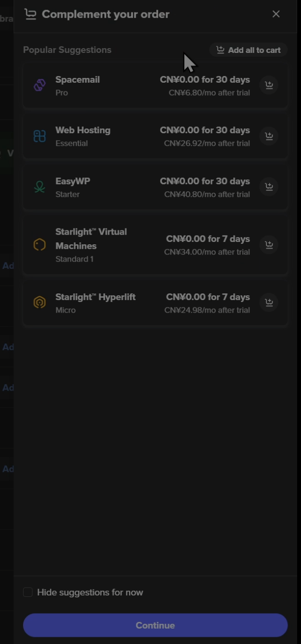Click the cart icon in panel header

coord(31,14)
